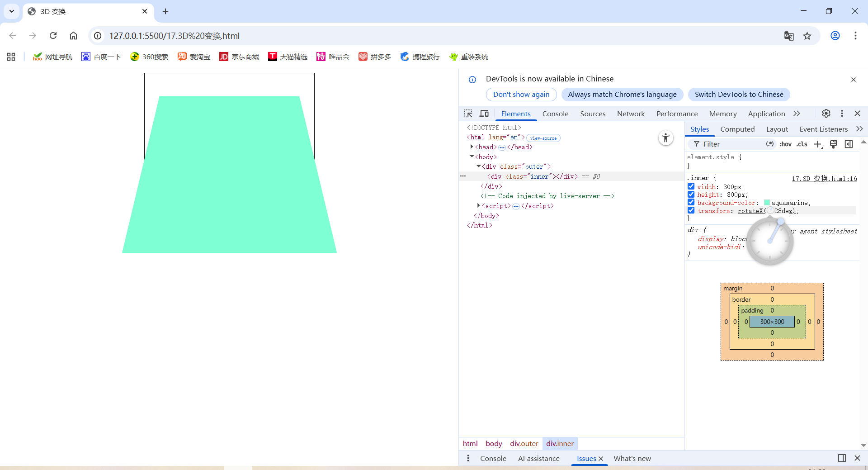868x470 pixels.
Task: Switch to the Sources tab
Action: coord(593,114)
